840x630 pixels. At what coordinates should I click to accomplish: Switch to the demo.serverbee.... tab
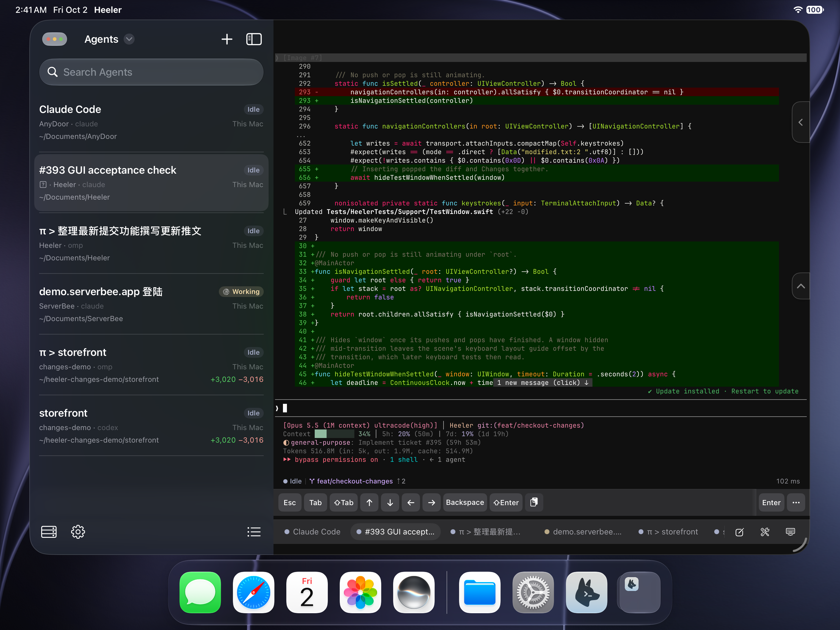click(x=583, y=532)
